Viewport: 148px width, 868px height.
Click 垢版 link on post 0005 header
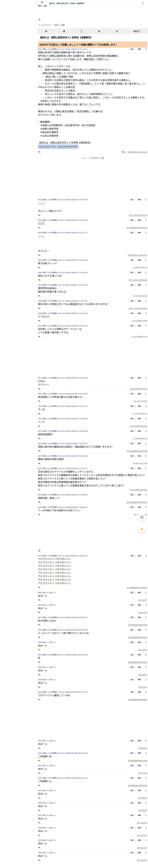click(x=132, y=260)
